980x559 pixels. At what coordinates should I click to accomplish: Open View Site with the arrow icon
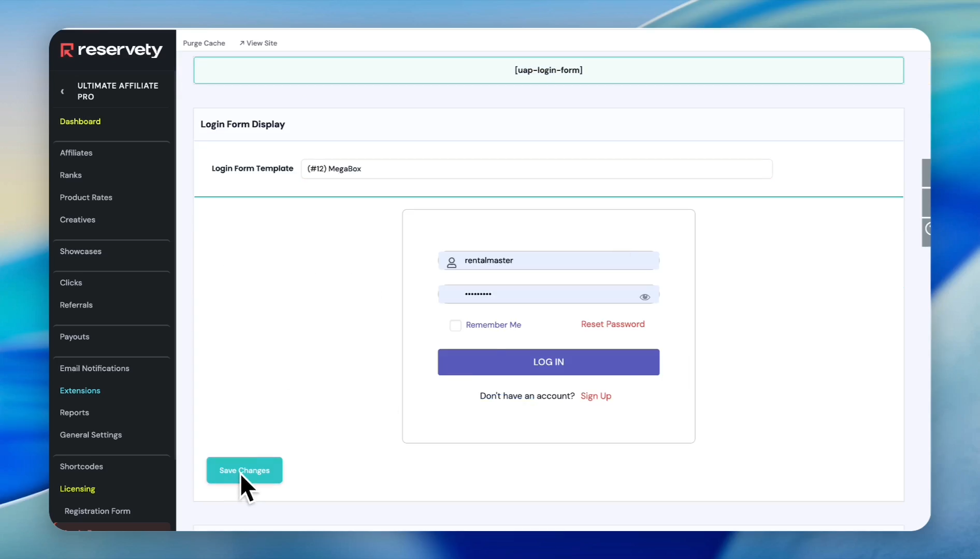coord(242,43)
